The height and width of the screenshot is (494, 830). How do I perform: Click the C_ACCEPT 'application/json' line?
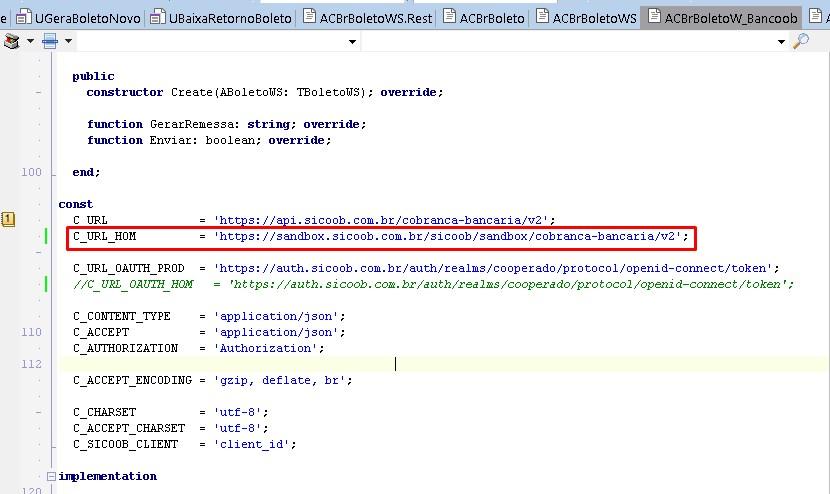(x=209, y=332)
